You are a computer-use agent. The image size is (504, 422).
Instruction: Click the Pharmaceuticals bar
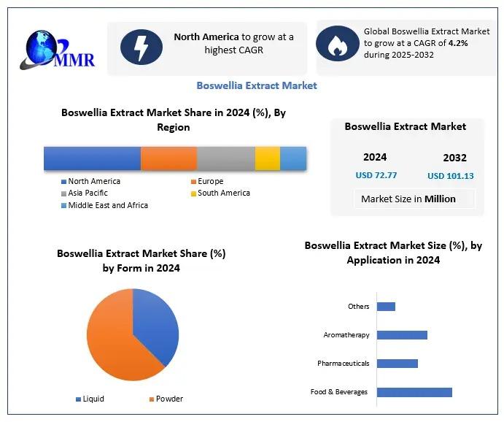[x=398, y=364]
